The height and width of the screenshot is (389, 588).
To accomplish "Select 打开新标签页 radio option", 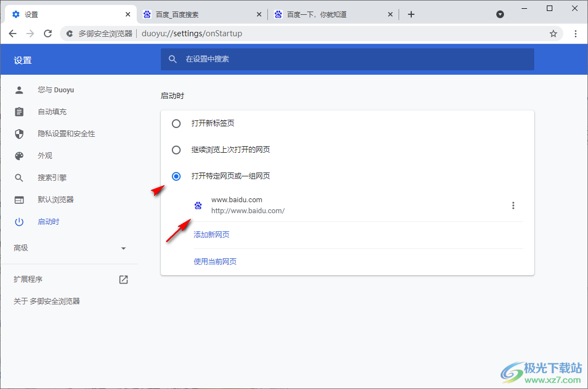I will [x=176, y=124].
